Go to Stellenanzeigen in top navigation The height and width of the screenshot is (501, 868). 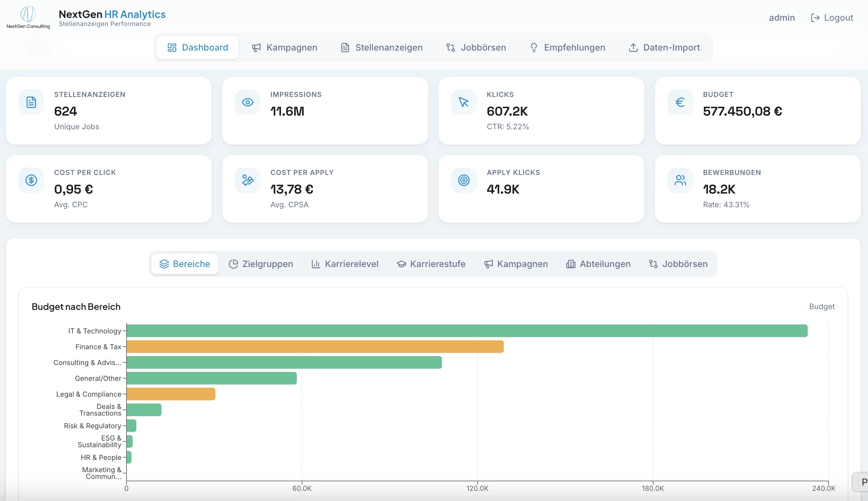[x=382, y=47]
